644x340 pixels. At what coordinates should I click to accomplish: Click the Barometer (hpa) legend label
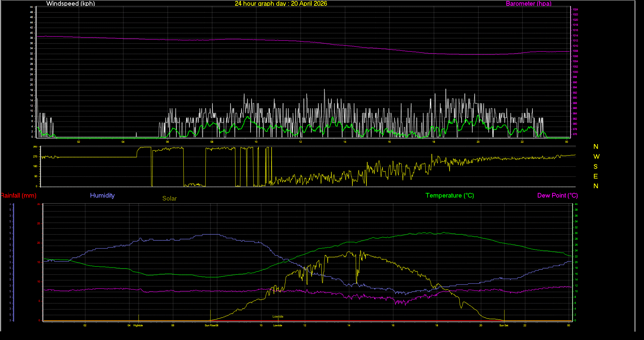528,4
